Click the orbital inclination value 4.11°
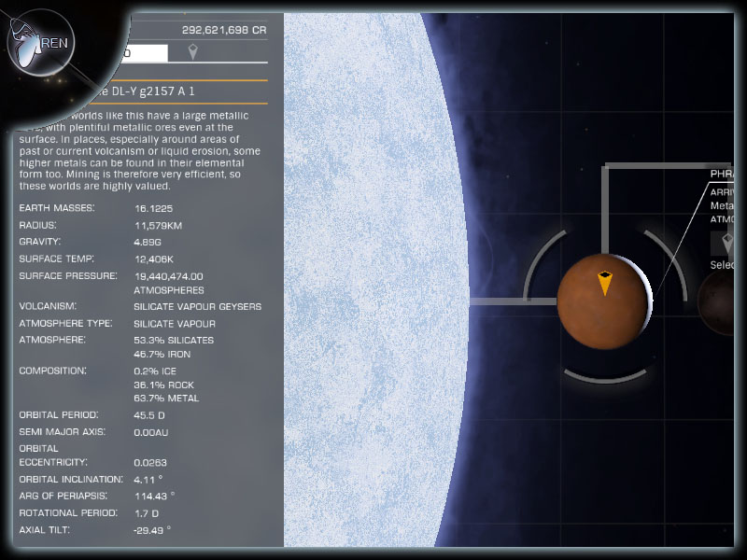This screenshot has width=747, height=560. pos(148,480)
